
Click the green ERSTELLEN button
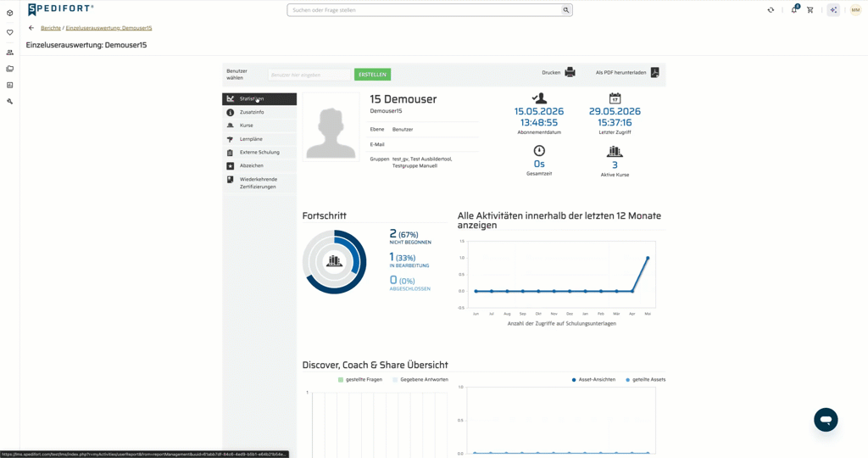point(373,74)
